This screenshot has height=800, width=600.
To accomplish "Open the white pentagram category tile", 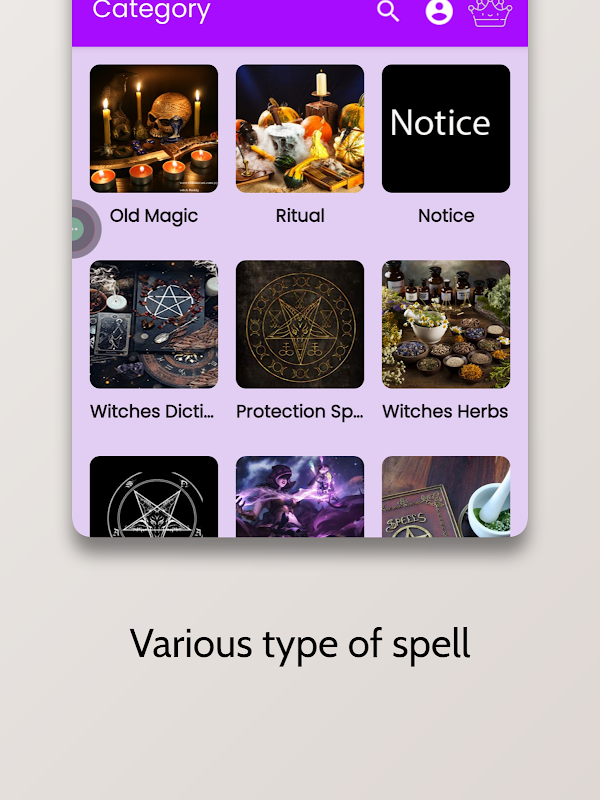I will tap(154, 496).
